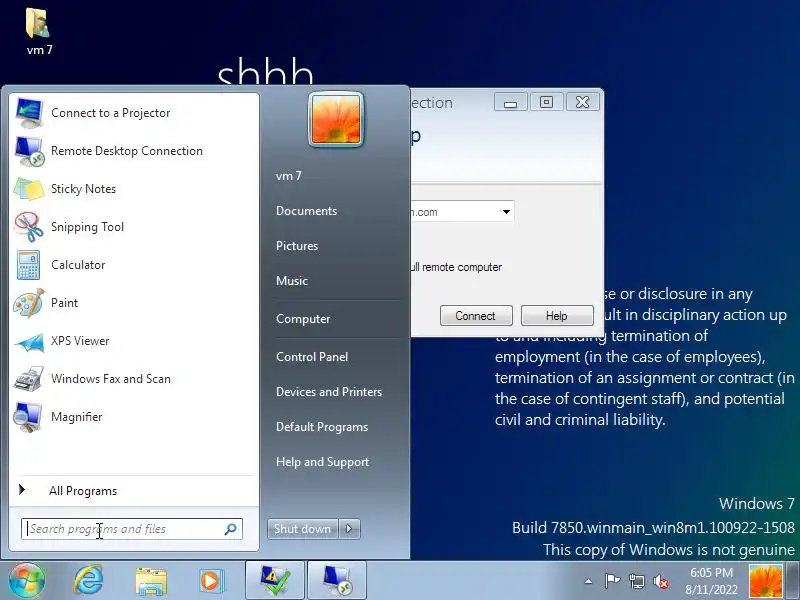The image size is (800, 600).
Task: Focus the Search programs and files box
Action: pos(131,529)
